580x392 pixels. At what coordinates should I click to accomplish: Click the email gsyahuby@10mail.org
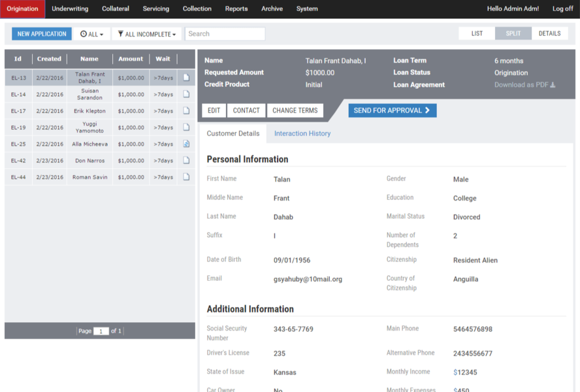pyautogui.click(x=308, y=279)
